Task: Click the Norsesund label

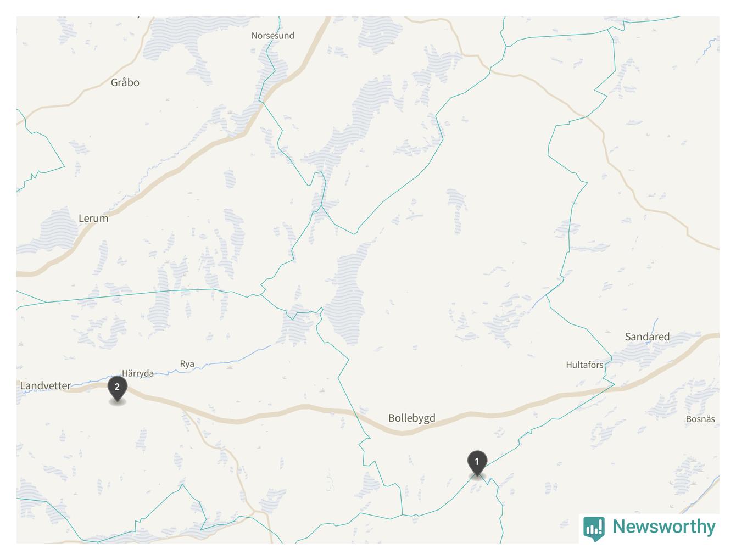Action: [272, 36]
